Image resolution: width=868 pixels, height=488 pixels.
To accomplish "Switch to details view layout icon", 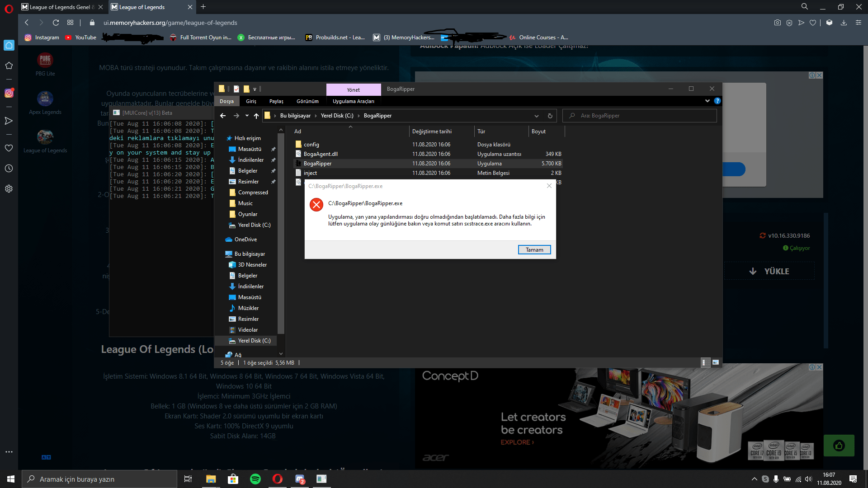I will coord(705,362).
